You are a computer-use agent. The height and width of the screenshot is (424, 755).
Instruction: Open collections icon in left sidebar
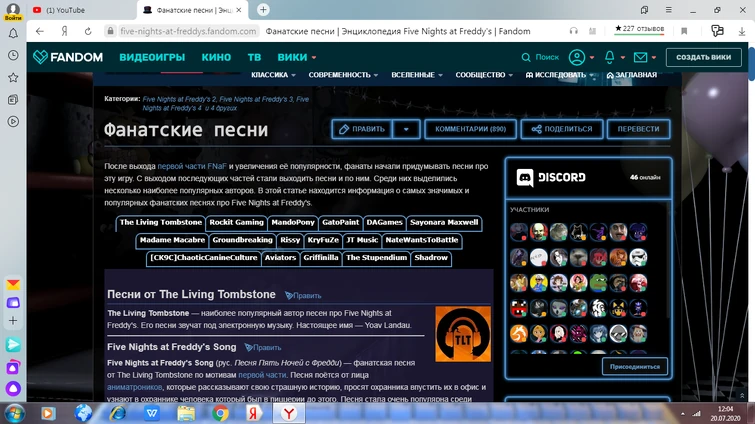13,100
